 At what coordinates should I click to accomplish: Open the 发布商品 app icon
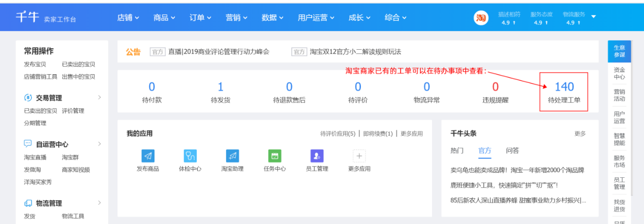[148, 155]
